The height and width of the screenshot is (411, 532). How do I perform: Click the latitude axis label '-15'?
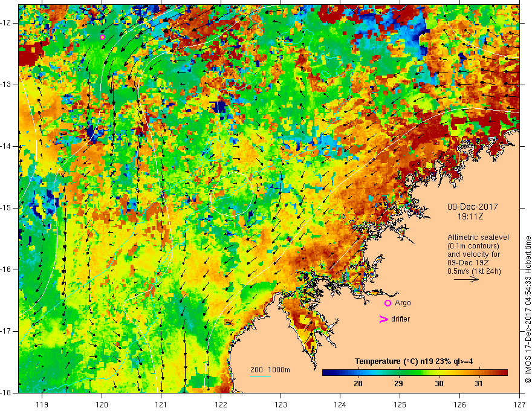point(6,208)
